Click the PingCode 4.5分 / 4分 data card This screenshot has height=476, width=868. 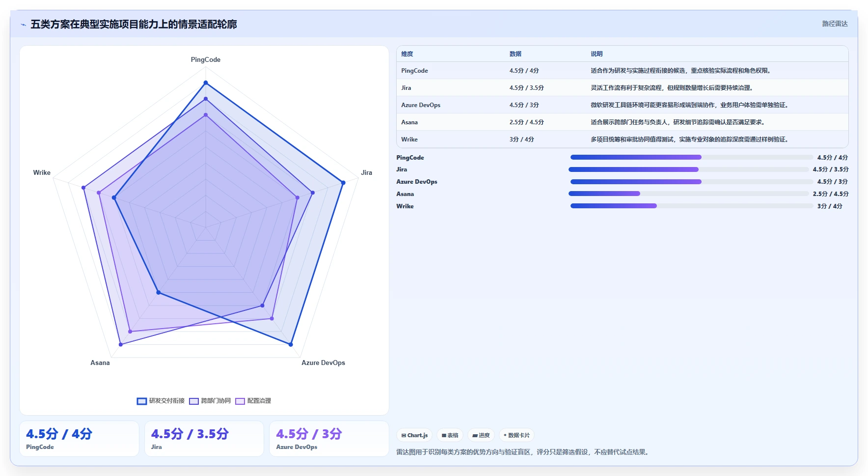click(x=79, y=439)
